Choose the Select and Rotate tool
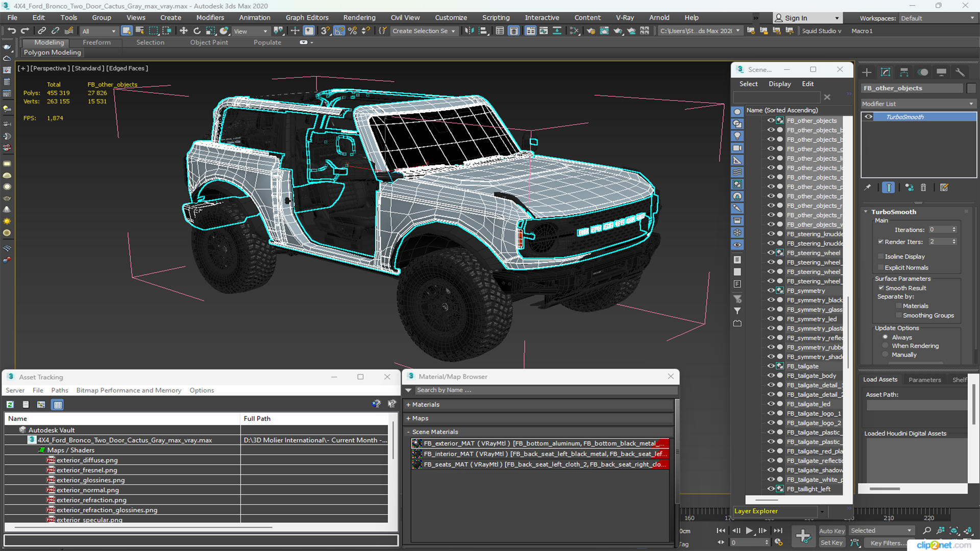The image size is (980, 551). [197, 31]
